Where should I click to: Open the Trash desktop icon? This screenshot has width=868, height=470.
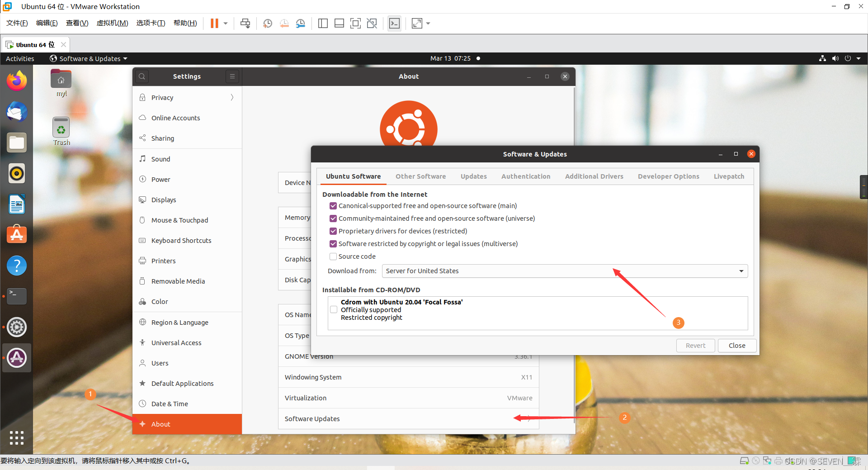[x=61, y=131]
